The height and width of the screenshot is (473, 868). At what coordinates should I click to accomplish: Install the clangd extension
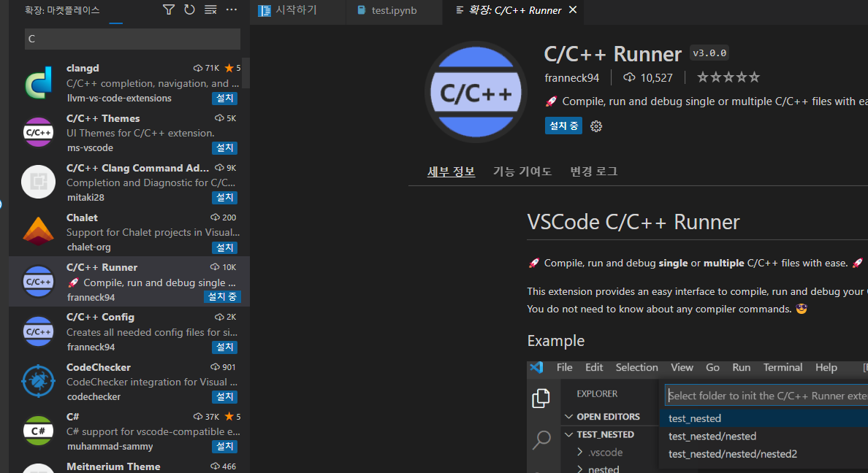(225, 98)
